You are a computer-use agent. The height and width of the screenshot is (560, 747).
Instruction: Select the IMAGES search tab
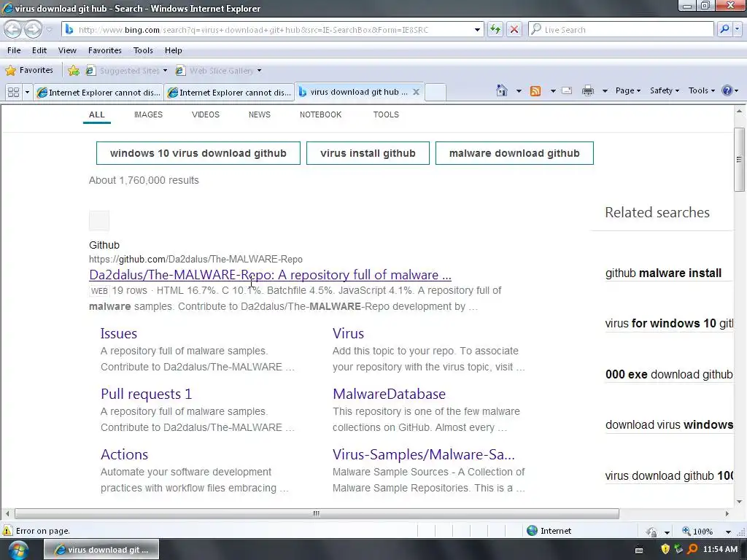[x=148, y=114]
